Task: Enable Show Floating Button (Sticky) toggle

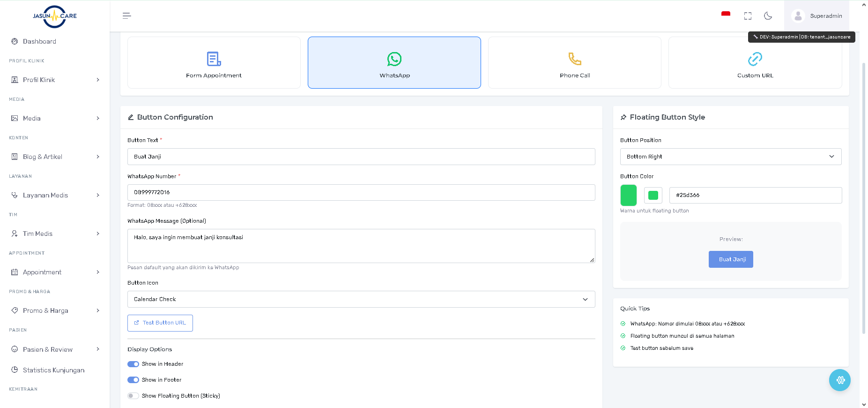Action: pos(134,396)
